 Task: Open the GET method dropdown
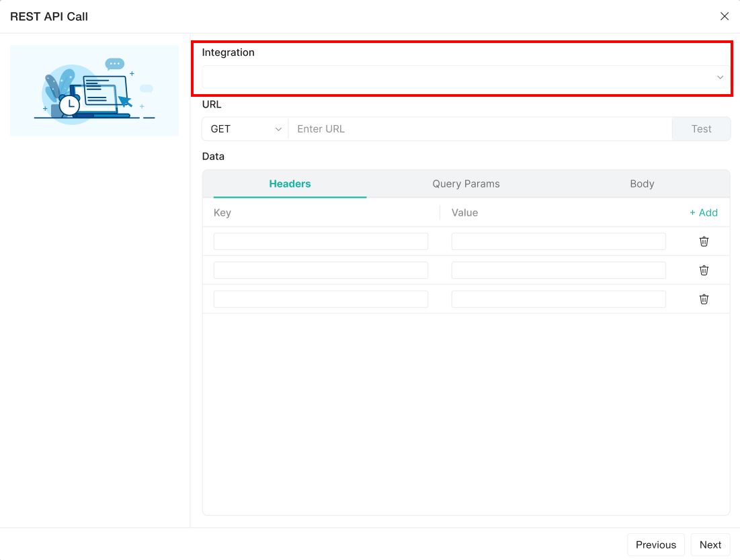[x=245, y=129]
